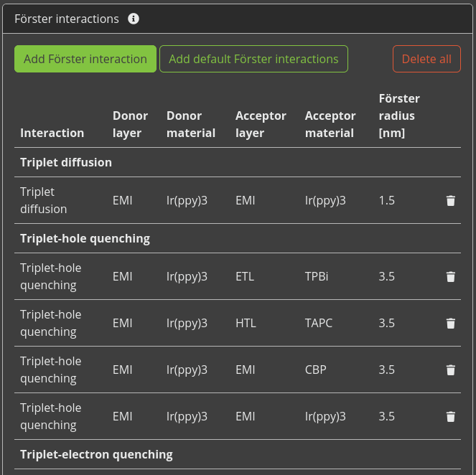
Task: Click the Triplet diffusion section heading
Action: (x=66, y=162)
